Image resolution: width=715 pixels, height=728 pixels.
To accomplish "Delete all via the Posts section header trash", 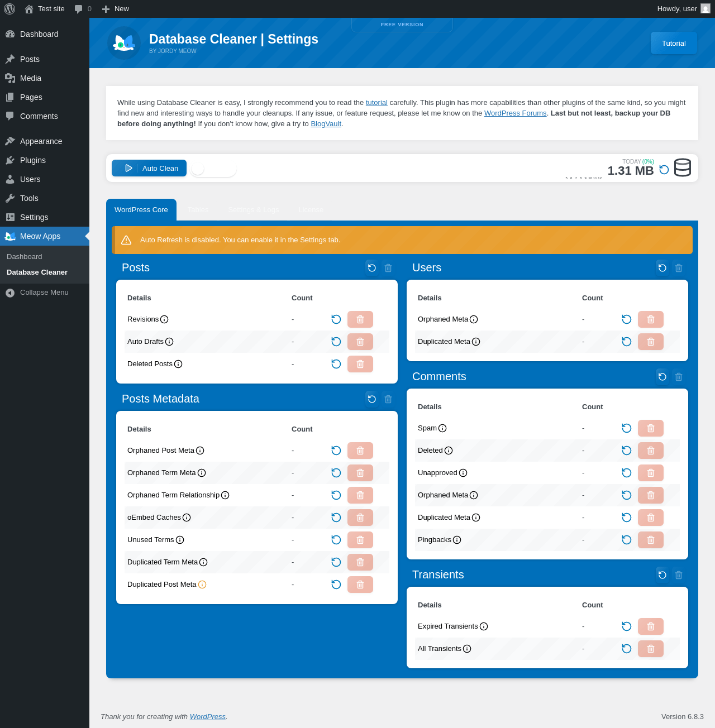I will point(388,268).
